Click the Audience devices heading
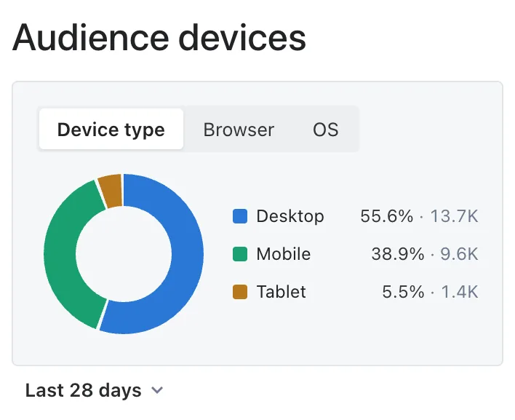The image size is (515, 420). click(159, 38)
